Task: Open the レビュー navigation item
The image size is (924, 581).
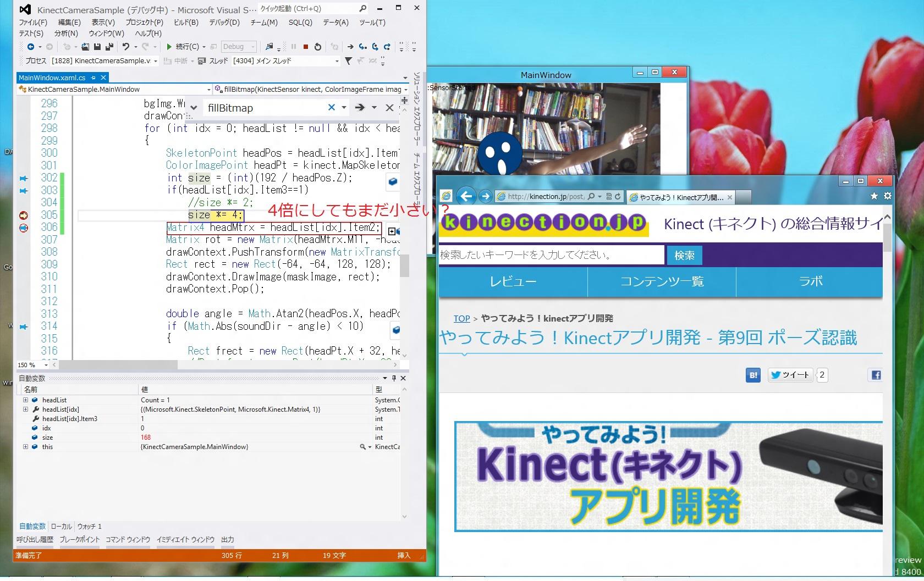Action: pos(513,281)
